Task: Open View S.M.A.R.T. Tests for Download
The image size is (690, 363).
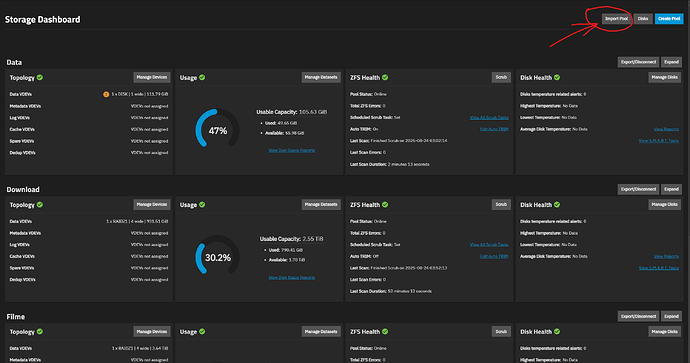Action: [659, 268]
